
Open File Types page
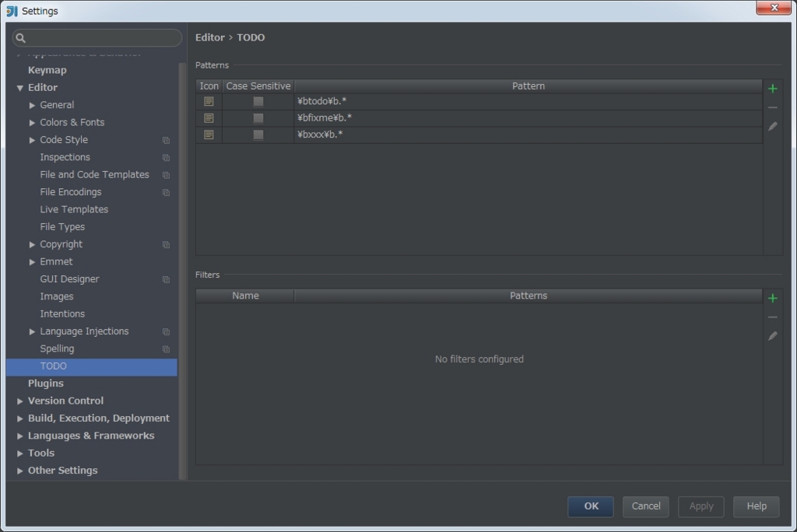pos(62,226)
